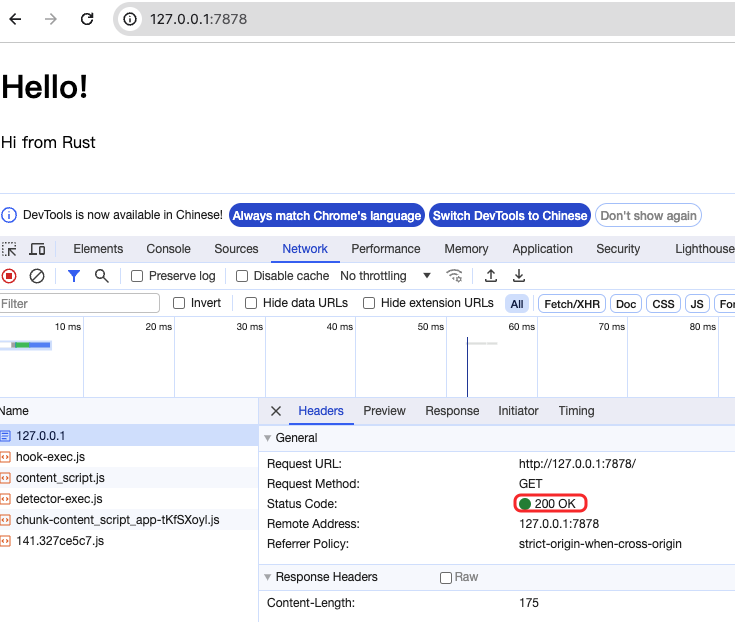
Task: Select the All request type filter
Action: coord(517,304)
